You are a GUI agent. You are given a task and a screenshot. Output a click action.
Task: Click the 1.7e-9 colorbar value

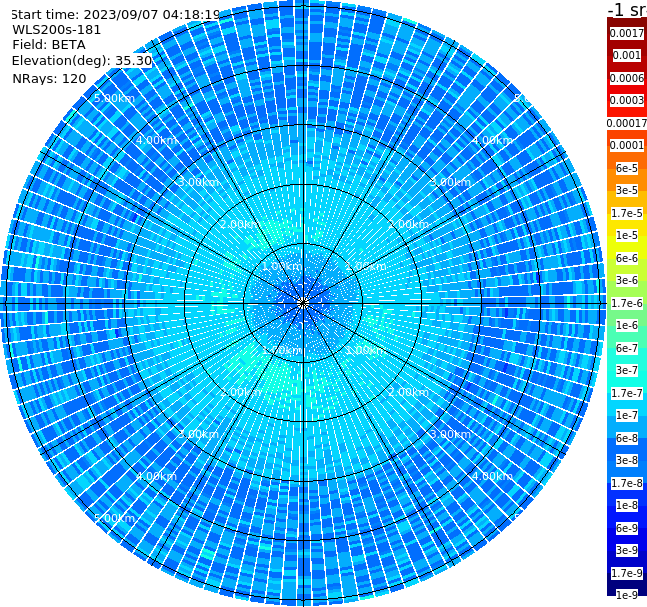627,573
